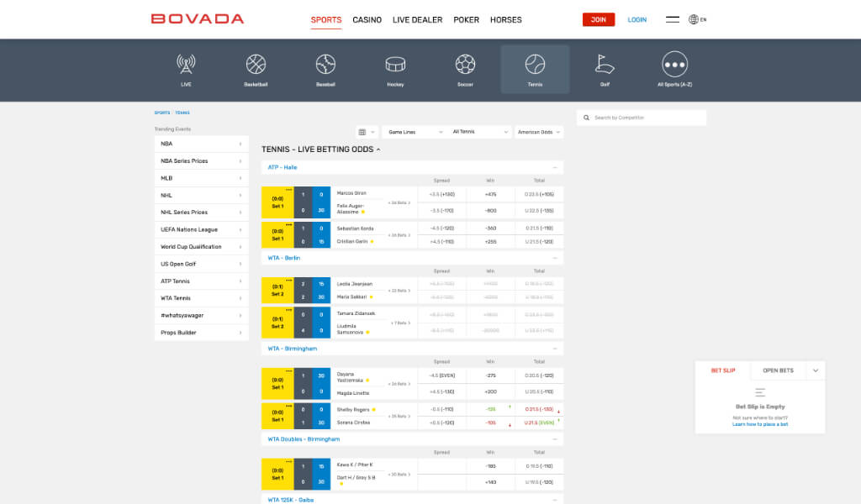This screenshot has width=861, height=504.
Task: Select Cristian Garin win odds +255
Action: (490, 241)
